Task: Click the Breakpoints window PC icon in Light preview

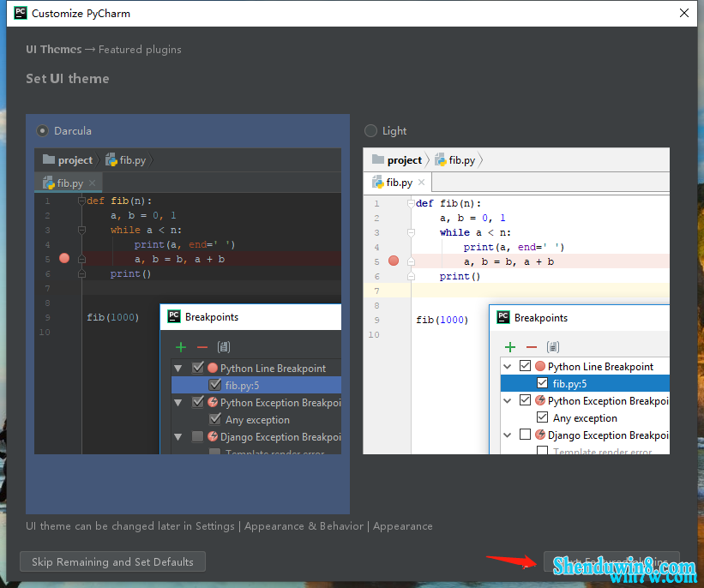Action: (x=503, y=317)
